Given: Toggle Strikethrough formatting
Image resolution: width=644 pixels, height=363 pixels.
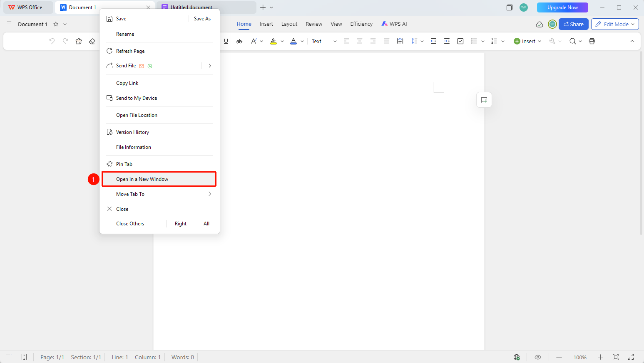Looking at the screenshot, I should coord(239,41).
